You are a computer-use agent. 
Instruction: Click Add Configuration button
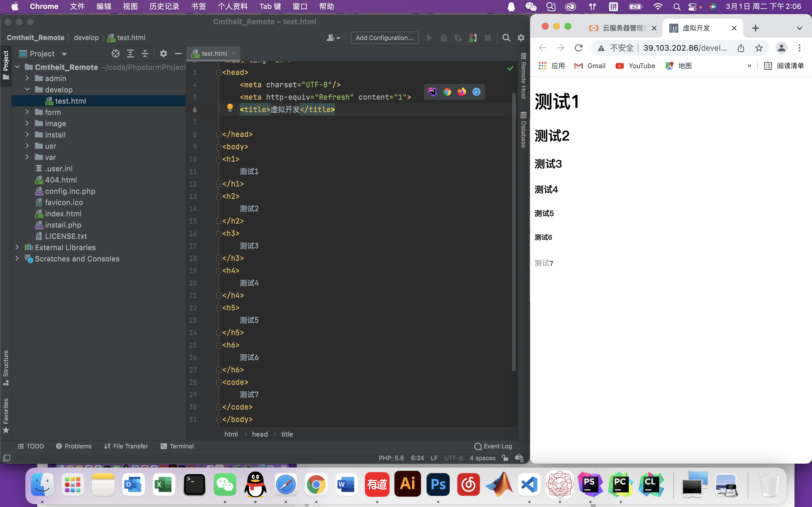384,38
